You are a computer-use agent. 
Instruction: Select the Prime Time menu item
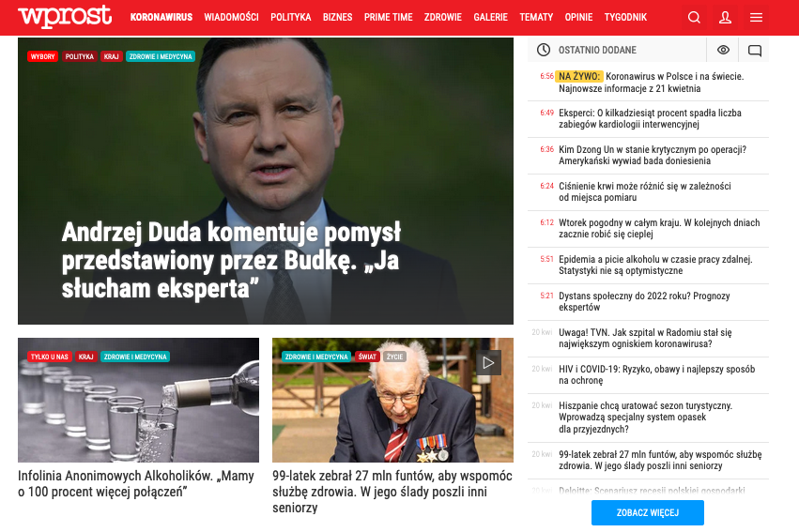coord(389,17)
